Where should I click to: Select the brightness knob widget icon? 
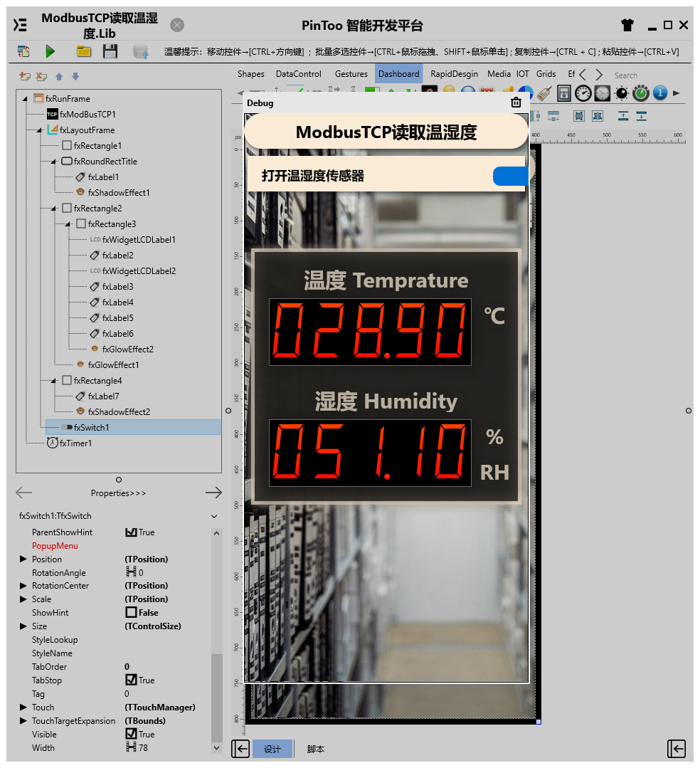coord(621,93)
